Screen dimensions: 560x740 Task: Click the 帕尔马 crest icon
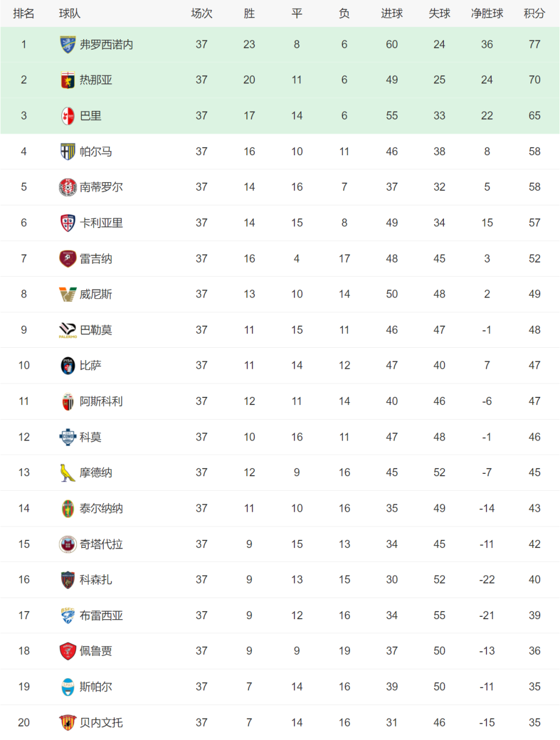point(68,152)
